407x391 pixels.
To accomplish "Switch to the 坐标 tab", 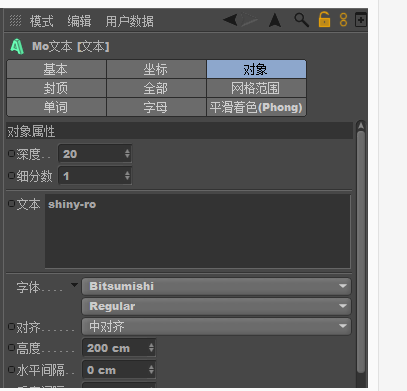I will [156, 69].
